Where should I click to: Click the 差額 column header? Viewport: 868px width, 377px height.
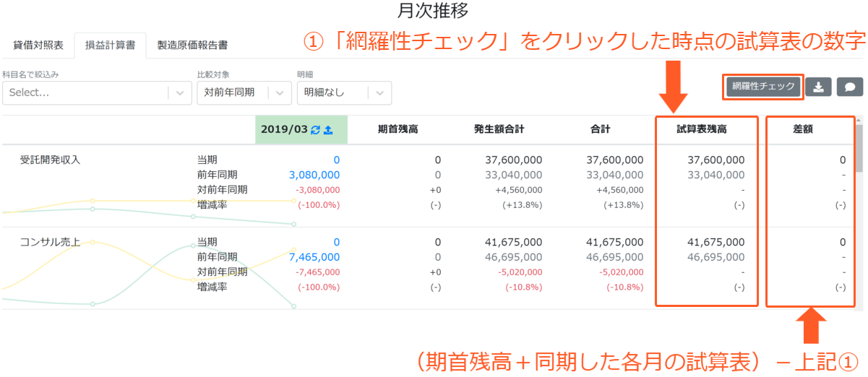[x=804, y=129]
